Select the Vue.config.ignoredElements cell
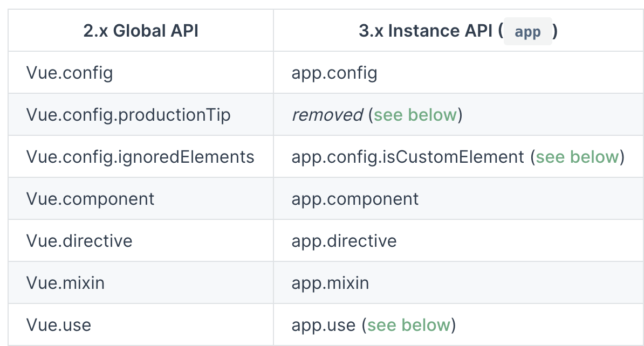Screen dimensions: 644x346 pyautogui.click(x=141, y=157)
